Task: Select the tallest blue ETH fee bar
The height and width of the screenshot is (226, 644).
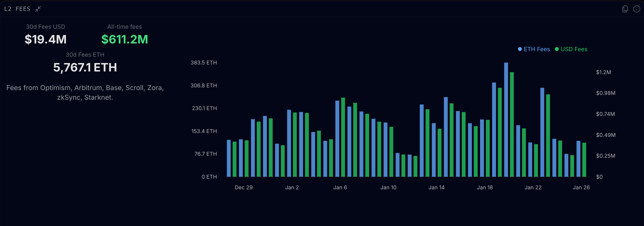Action: (506, 120)
